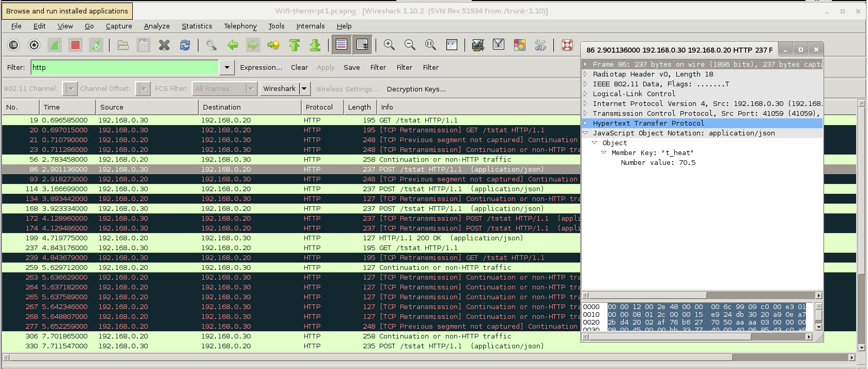Sort packets by Protocol column
Screen dimensions: 868x369
tap(322, 107)
